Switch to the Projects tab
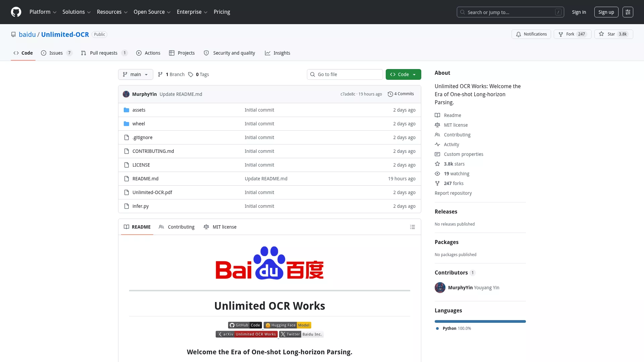Viewport: 644px width, 362px height. coord(182,53)
